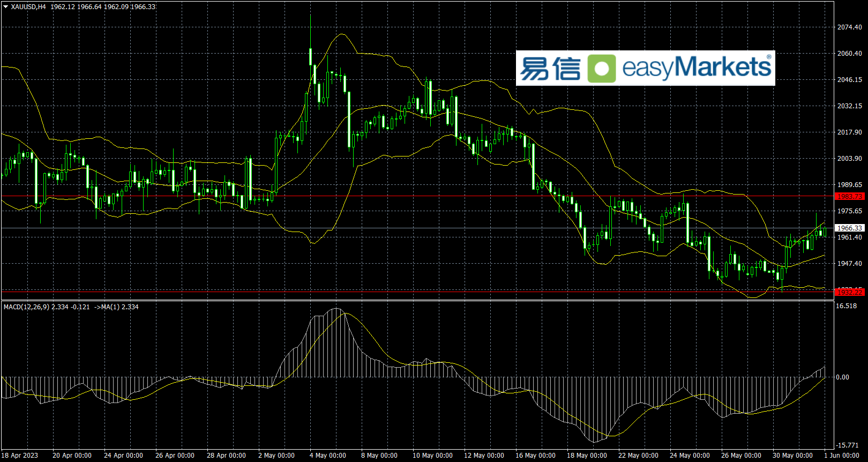Select the XAUUSD,H4 chart title
Viewport: 868px width, 462px height.
[x=28, y=7]
